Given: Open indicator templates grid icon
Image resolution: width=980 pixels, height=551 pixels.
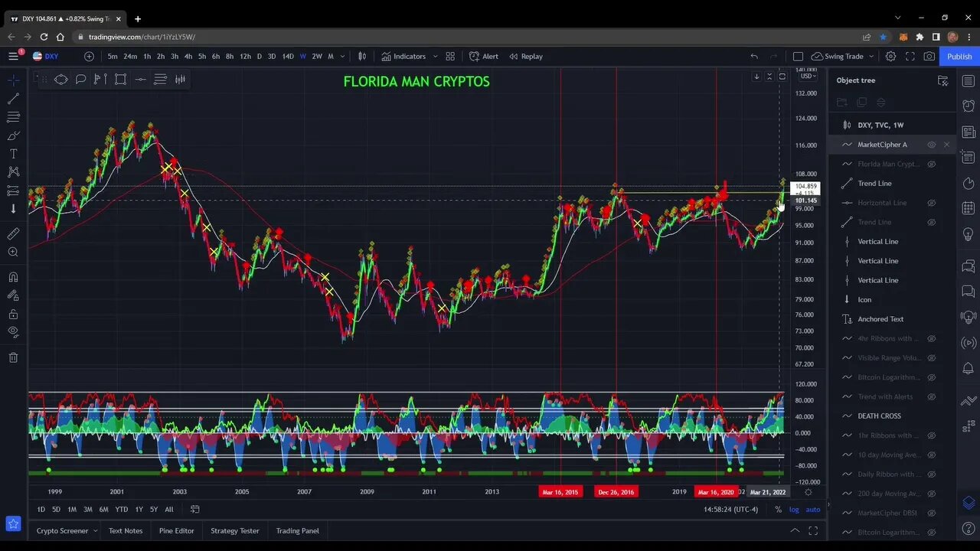Looking at the screenshot, I should click(x=450, y=56).
